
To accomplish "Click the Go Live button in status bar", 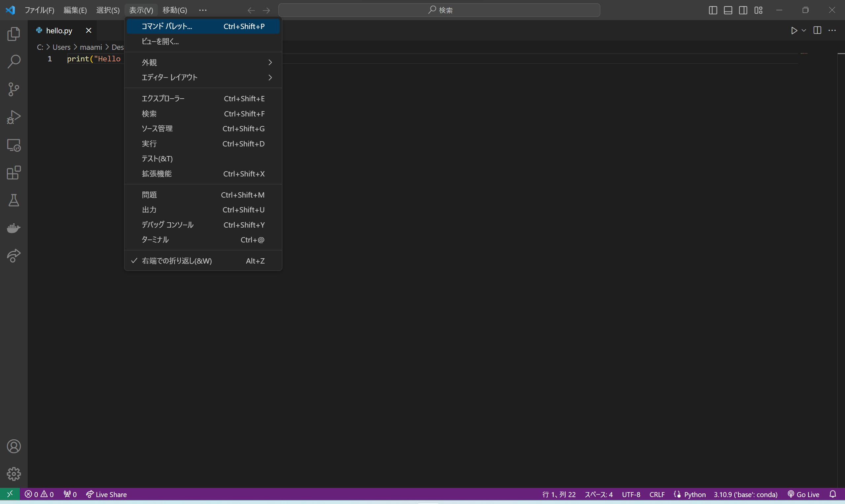I will click(804, 494).
